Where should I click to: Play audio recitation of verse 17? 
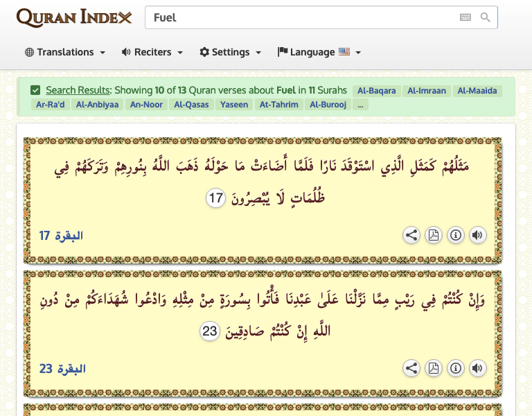pos(477,235)
